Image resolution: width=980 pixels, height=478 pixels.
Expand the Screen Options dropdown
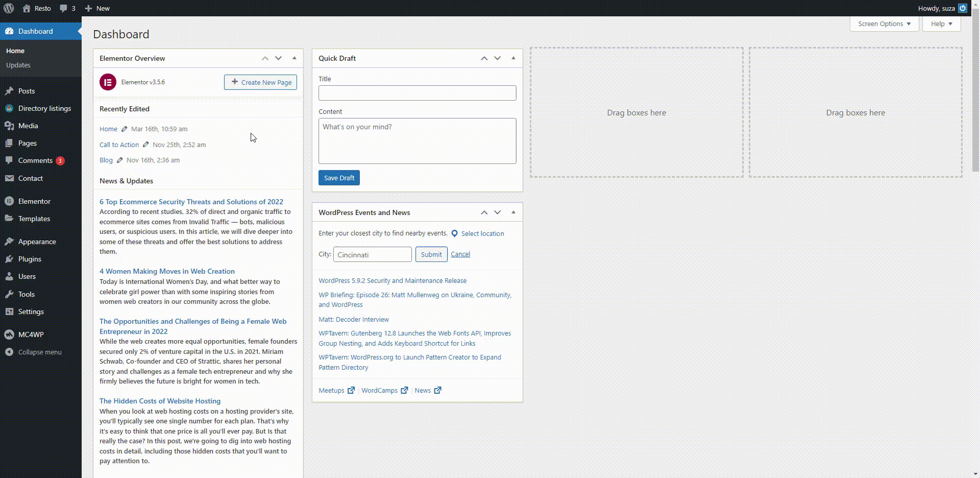pos(884,24)
